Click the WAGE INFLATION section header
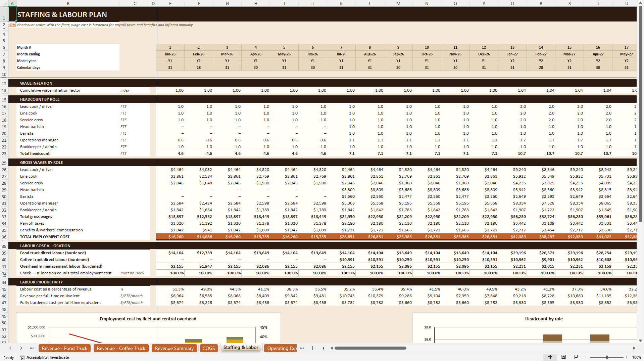 36,83
